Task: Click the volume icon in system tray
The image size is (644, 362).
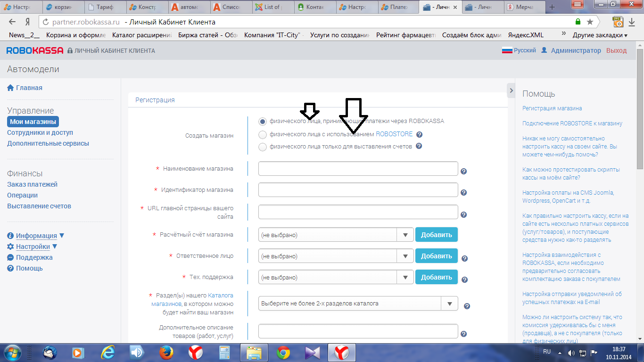Action: click(571, 353)
